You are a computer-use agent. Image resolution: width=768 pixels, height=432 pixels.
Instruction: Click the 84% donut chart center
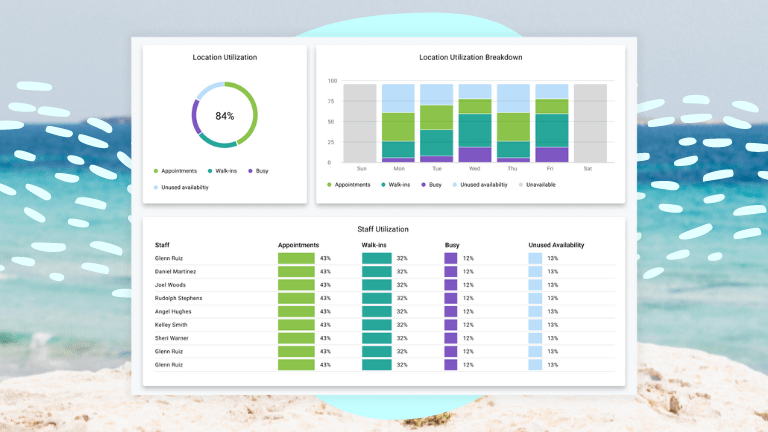(224, 116)
